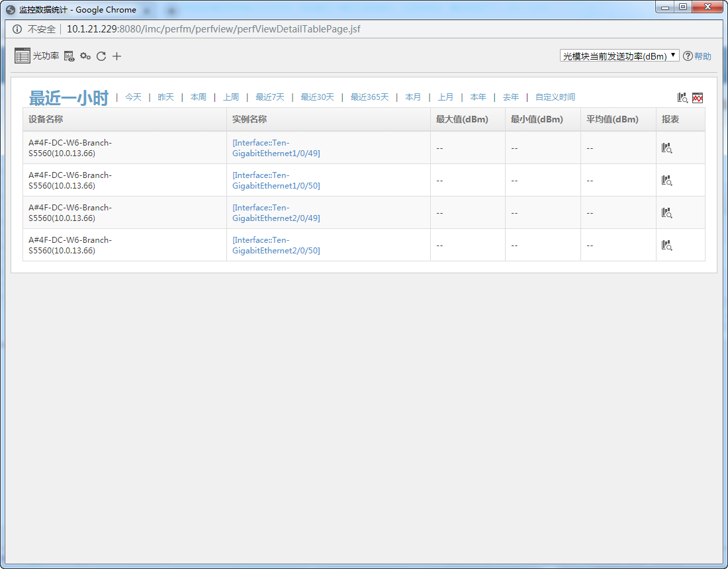Select the 最近365天 time range
728x569 pixels.
[369, 97]
